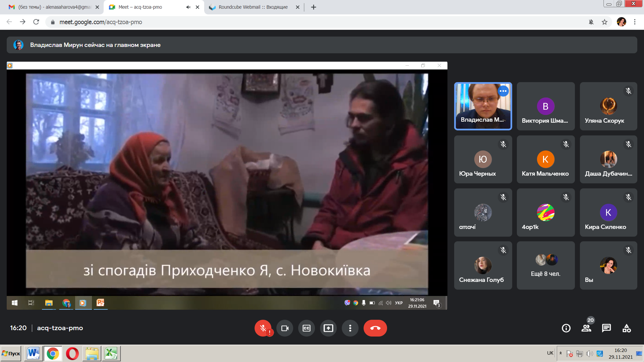The height and width of the screenshot is (362, 644).
Task: Click the notifications blocked bell icon
Action: pos(591,22)
